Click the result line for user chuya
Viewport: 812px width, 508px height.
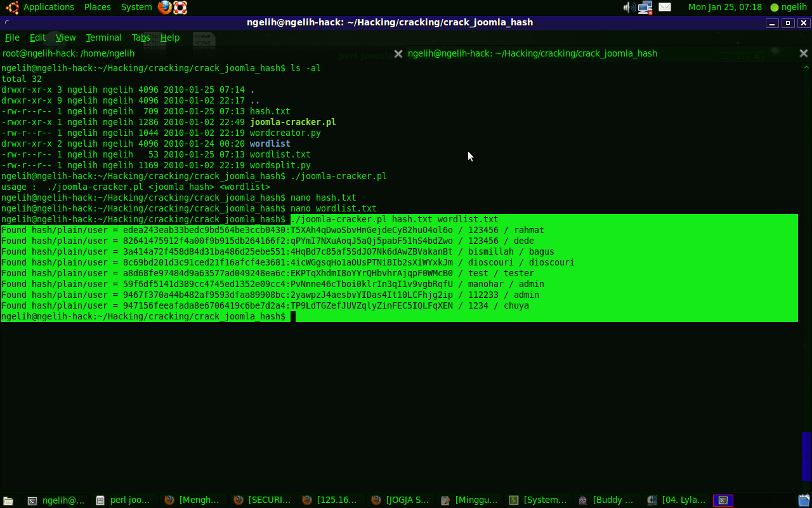[x=265, y=305]
